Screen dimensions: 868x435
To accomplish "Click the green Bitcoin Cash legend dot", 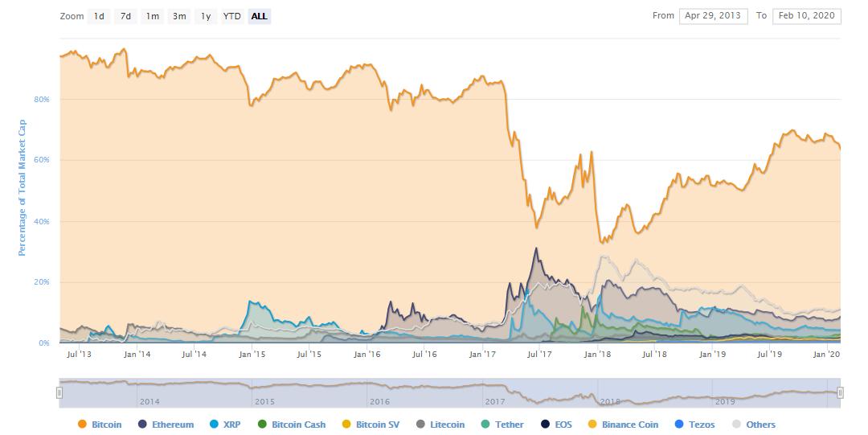I will (x=262, y=425).
